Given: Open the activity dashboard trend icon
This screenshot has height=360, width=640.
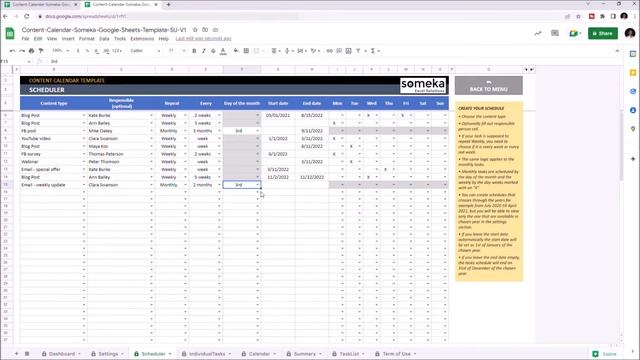Looking at the screenshot, I should 538,33.
